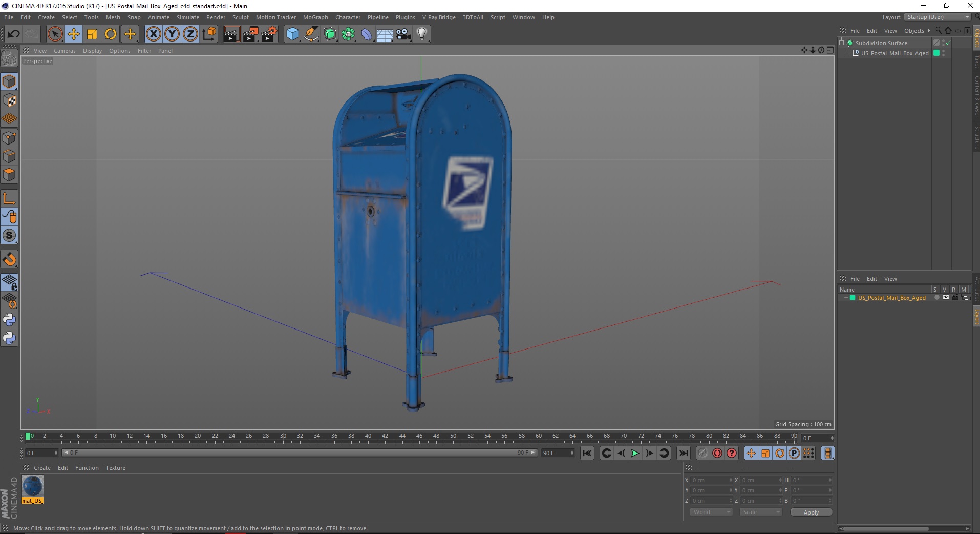Click Record Active Objects button
Viewport: 980px width, 534px height.
tap(703, 453)
